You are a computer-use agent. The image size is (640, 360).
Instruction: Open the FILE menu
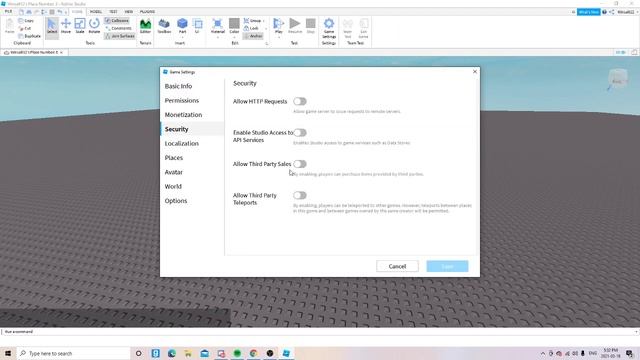click(x=8, y=12)
